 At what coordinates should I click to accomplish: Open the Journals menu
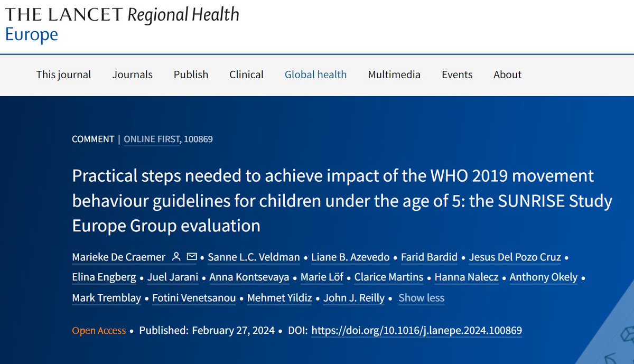(x=132, y=74)
